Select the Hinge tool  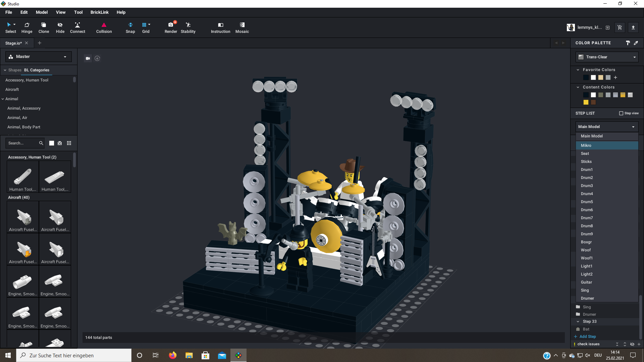tap(27, 27)
